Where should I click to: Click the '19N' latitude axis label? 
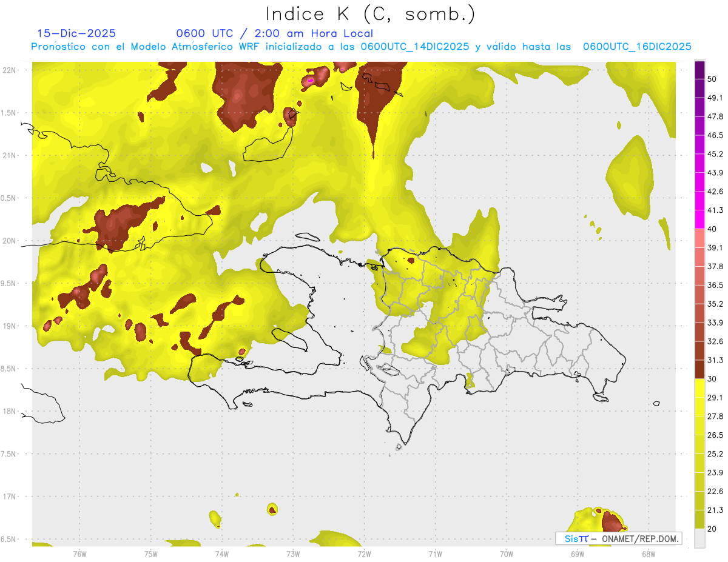(x=9, y=326)
